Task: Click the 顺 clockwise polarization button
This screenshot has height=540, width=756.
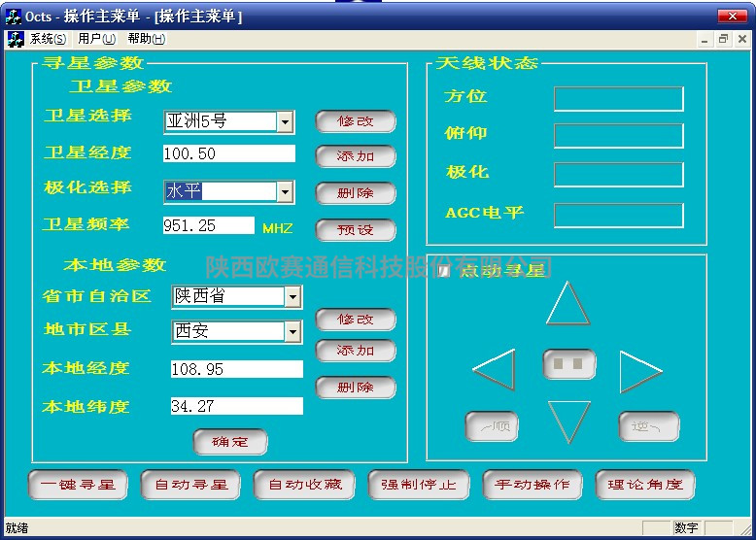Action: pos(492,426)
